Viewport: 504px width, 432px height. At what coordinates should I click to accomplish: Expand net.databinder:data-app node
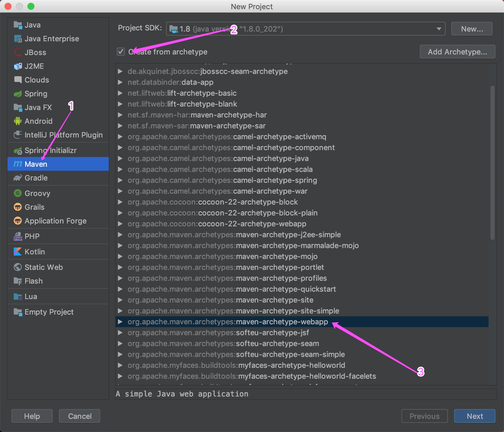120,82
